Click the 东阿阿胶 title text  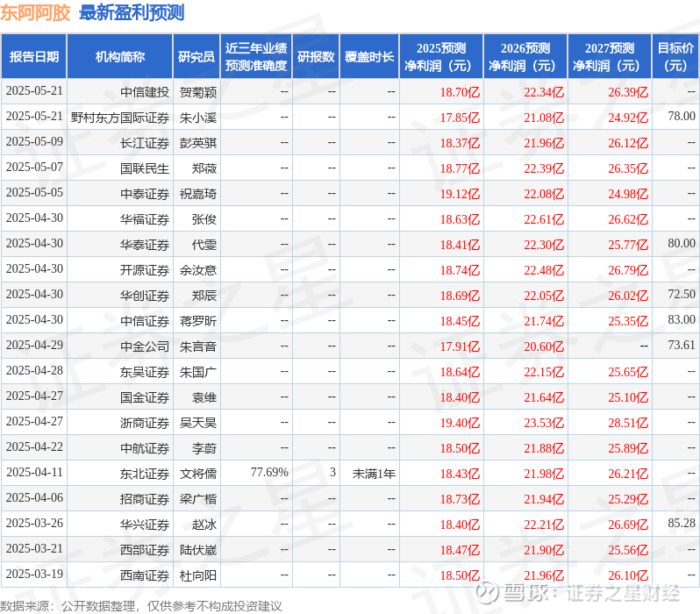pyautogui.click(x=35, y=12)
